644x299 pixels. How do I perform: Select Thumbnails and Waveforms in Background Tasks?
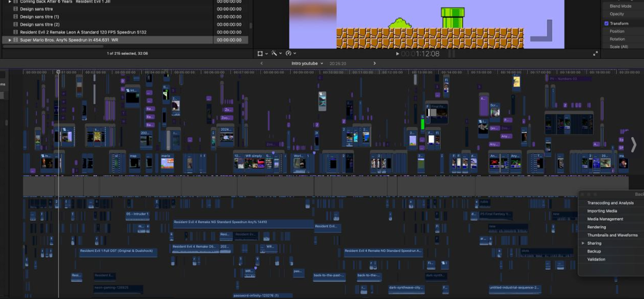click(612, 235)
